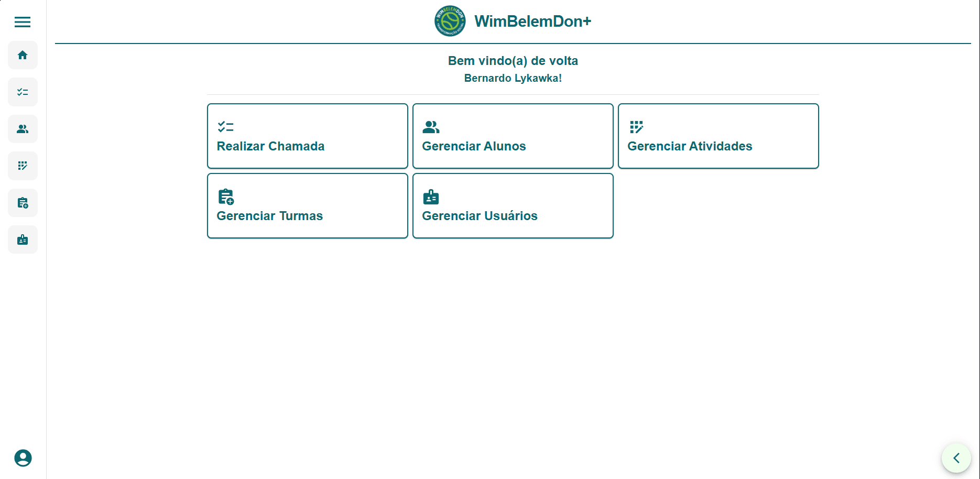The width and height of the screenshot is (980, 479).
Task: Click the clipboard icon inside the Gerenciar Turmas card
Action: tap(226, 197)
